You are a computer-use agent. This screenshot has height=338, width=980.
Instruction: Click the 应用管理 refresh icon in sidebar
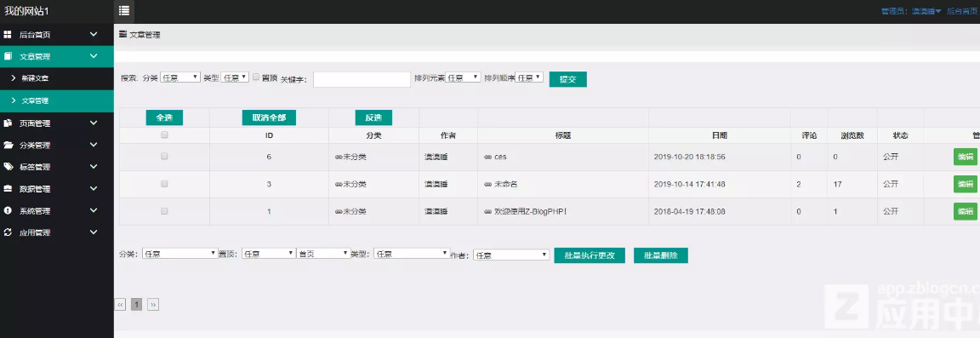9,232
